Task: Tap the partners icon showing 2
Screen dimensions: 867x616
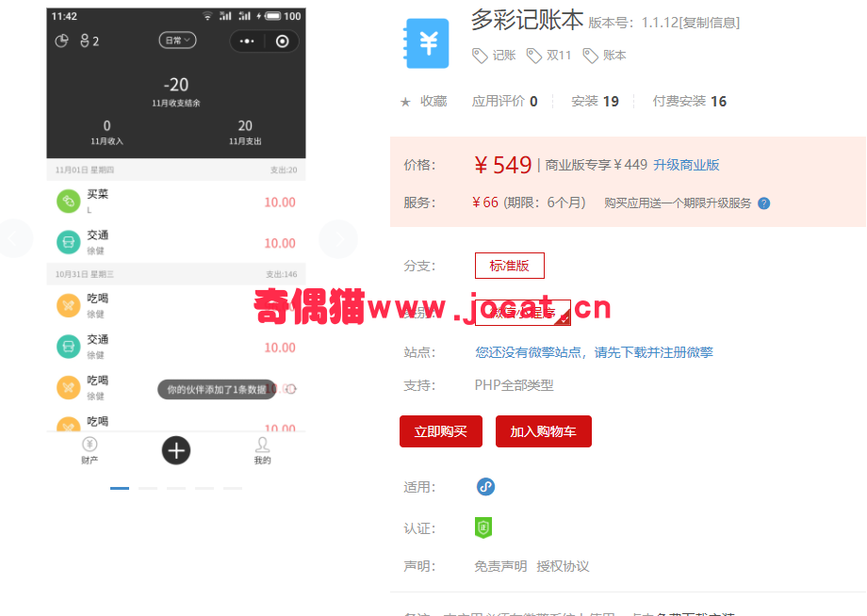Action: point(90,41)
